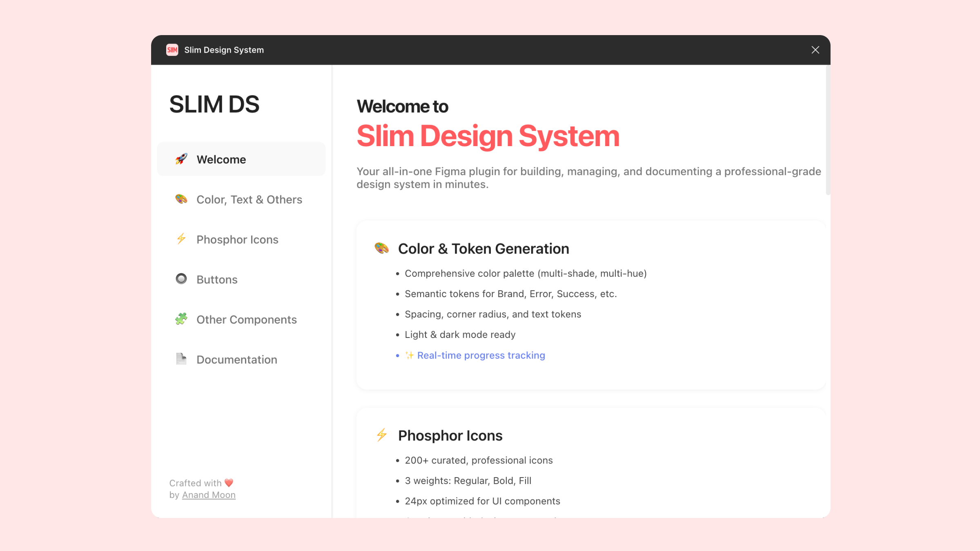Image resolution: width=980 pixels, height=551 pixels.
Task: Click the Anand Moon author link
Action: coord(209,494)
